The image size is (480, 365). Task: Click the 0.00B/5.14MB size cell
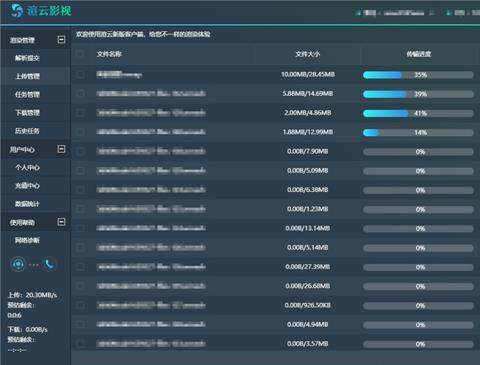[307, 247]
